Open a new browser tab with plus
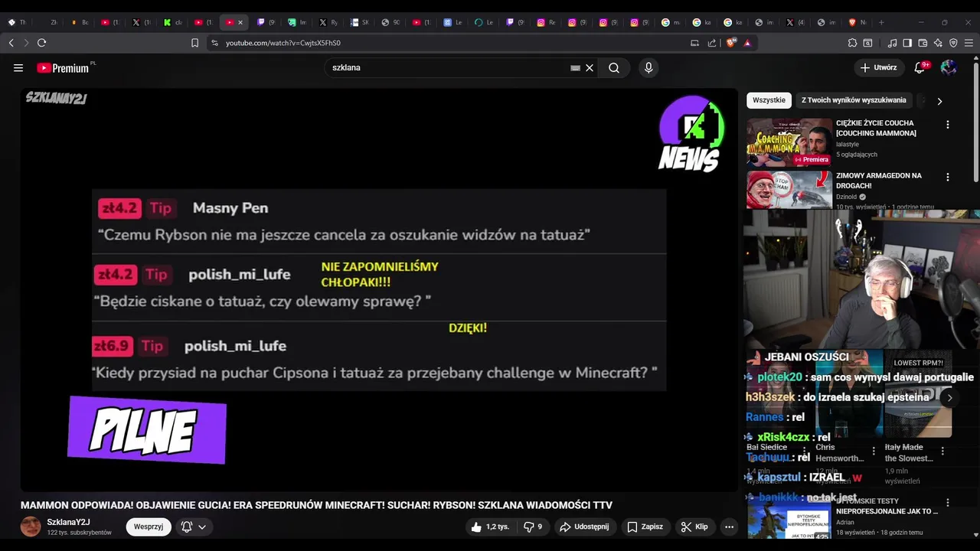 (881, 22)
